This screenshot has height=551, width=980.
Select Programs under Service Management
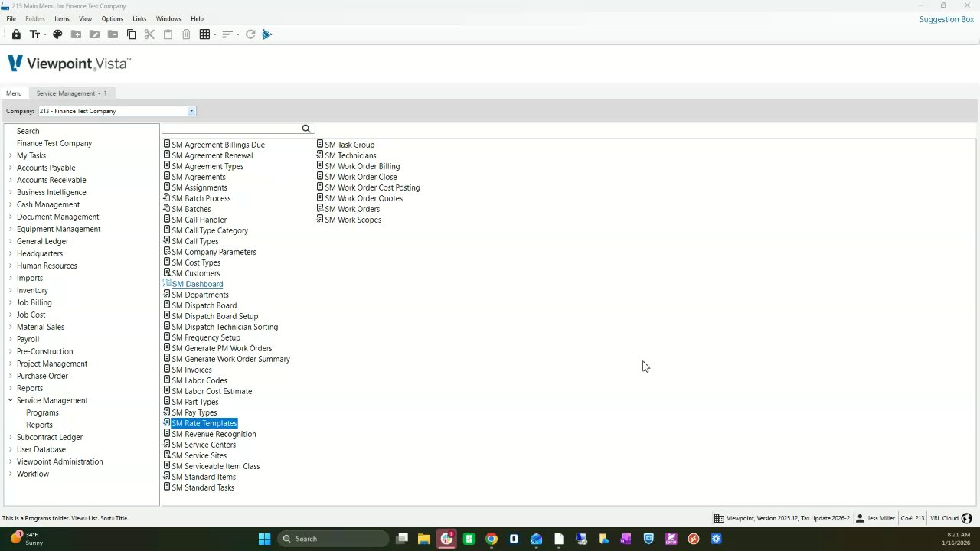(x=42, y=412)
